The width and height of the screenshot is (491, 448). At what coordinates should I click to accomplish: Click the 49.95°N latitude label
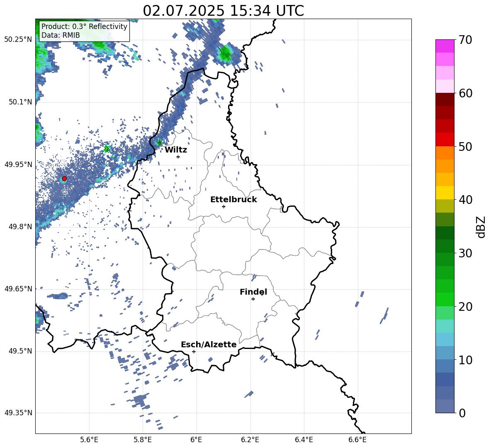18,165
